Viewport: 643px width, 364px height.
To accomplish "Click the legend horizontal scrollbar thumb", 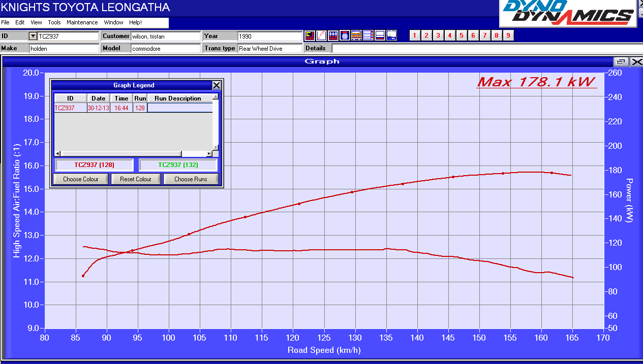I will pos(120,154).
